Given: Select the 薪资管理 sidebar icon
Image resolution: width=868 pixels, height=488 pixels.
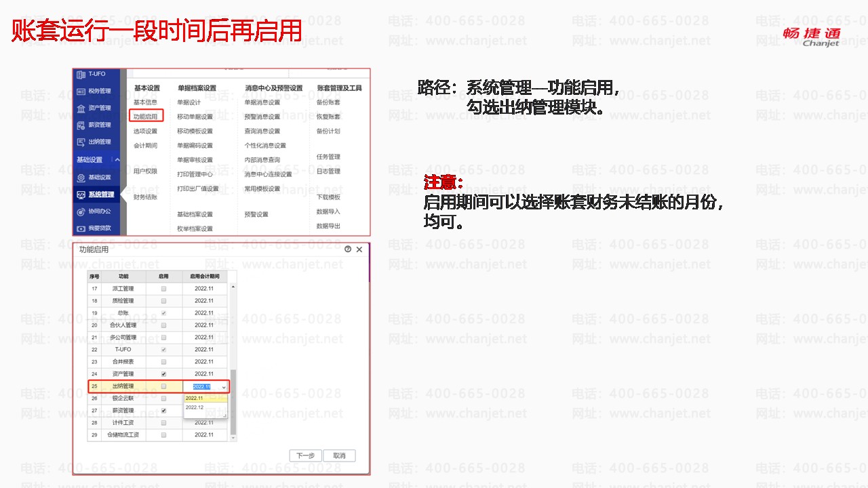Looking at the screenshot, I should click(x=81, y=125).
